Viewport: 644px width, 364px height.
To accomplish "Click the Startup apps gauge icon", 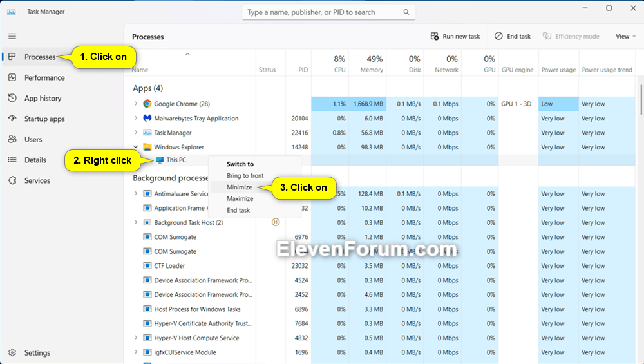I will pos(12,119).
